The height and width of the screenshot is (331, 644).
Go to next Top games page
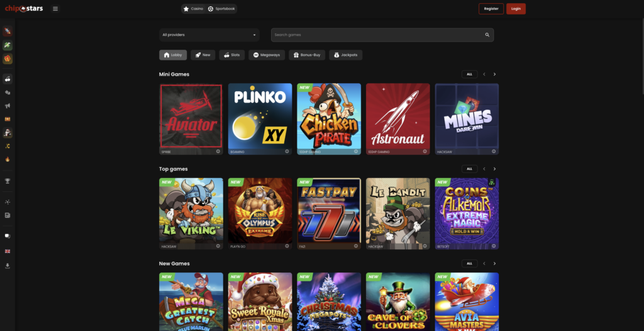point(494,169)
